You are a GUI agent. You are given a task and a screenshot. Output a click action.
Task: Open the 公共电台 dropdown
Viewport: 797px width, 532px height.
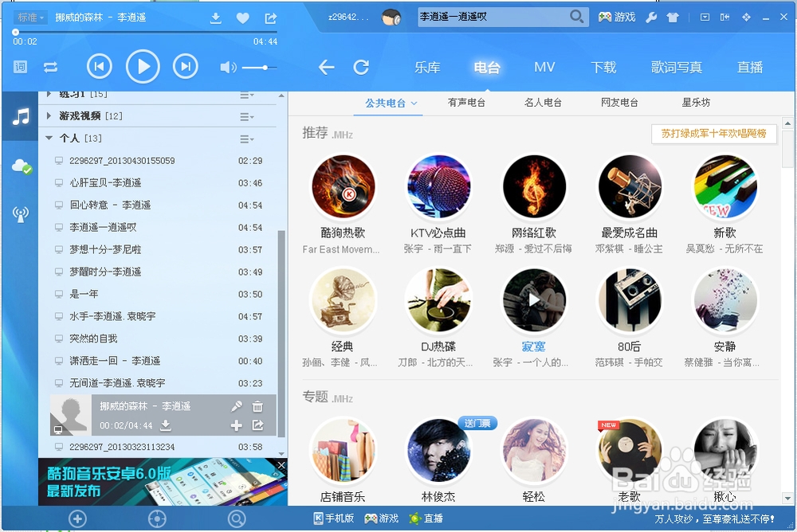pyautogui.click(x=391, y=104)
